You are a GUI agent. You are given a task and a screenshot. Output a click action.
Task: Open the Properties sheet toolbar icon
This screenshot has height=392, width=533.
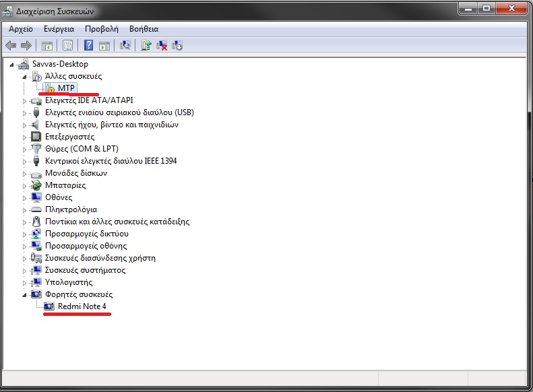pos(67,46)
